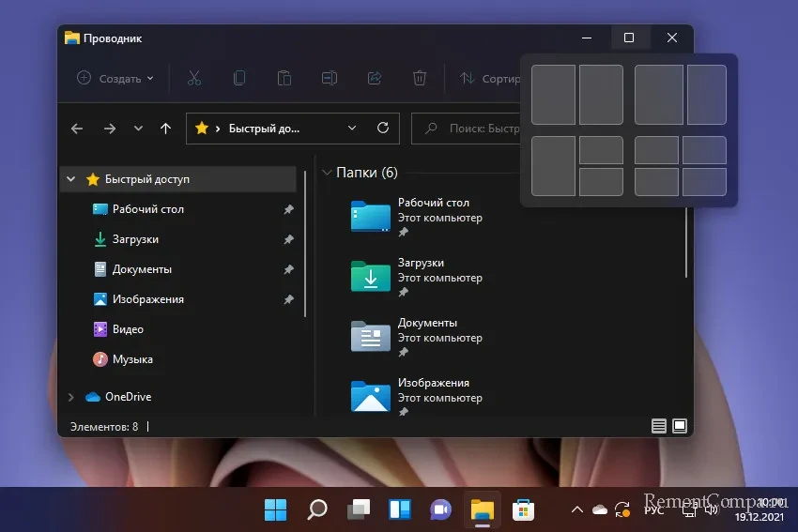Unpin Рабочий стол from quick access
The height and width of the screenshot is (532, 798).
click(289, 209)
